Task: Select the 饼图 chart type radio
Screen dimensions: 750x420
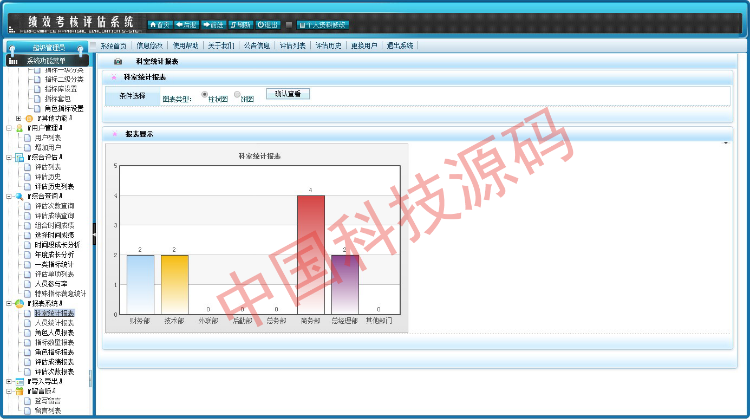Action: click(x=237, y=94)
